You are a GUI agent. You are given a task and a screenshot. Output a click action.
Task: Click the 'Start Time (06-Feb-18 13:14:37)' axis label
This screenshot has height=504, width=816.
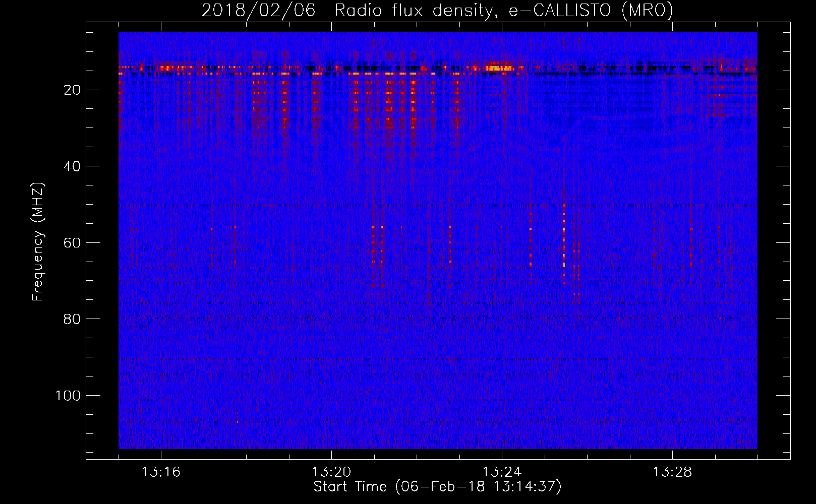click(437, 487)
